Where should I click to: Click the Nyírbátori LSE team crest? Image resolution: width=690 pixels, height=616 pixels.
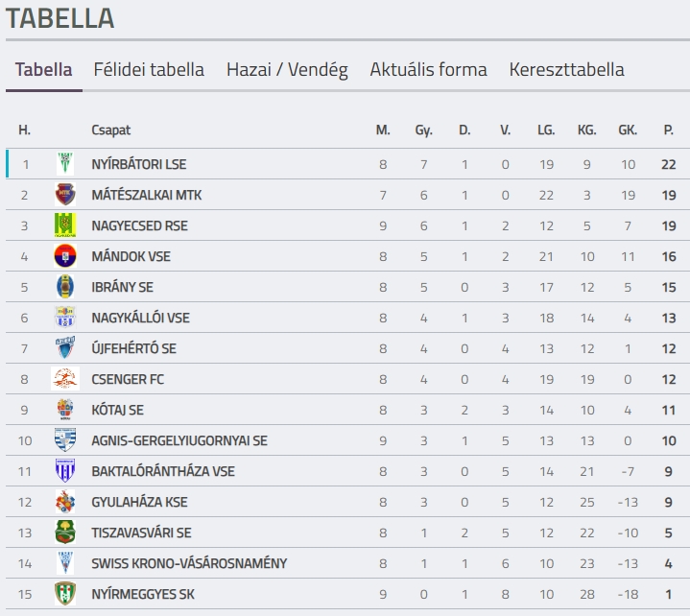[64, 164]
